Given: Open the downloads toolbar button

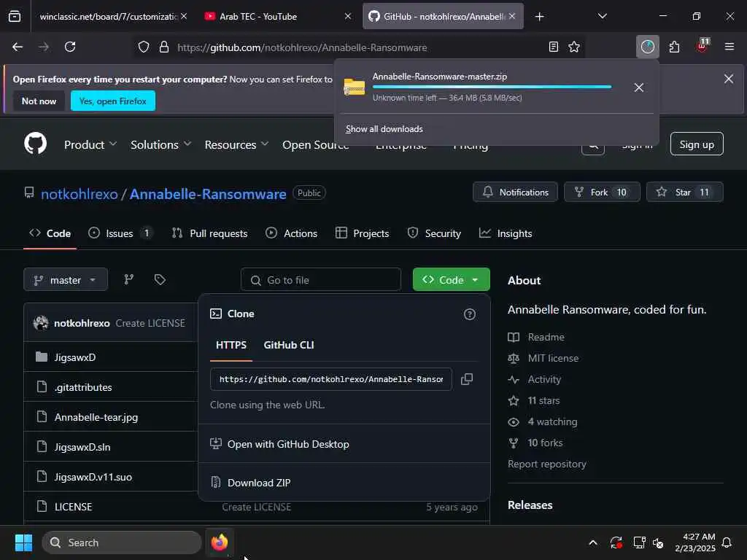Looking at the screenshot, I should tap(648, 47).
